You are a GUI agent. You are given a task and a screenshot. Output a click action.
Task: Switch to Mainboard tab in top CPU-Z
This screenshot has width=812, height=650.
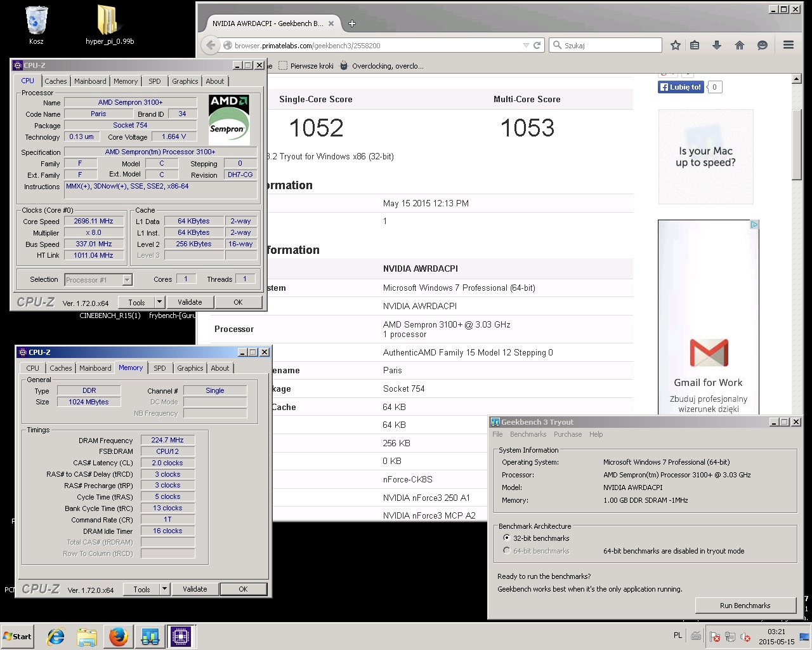point(90,81)
